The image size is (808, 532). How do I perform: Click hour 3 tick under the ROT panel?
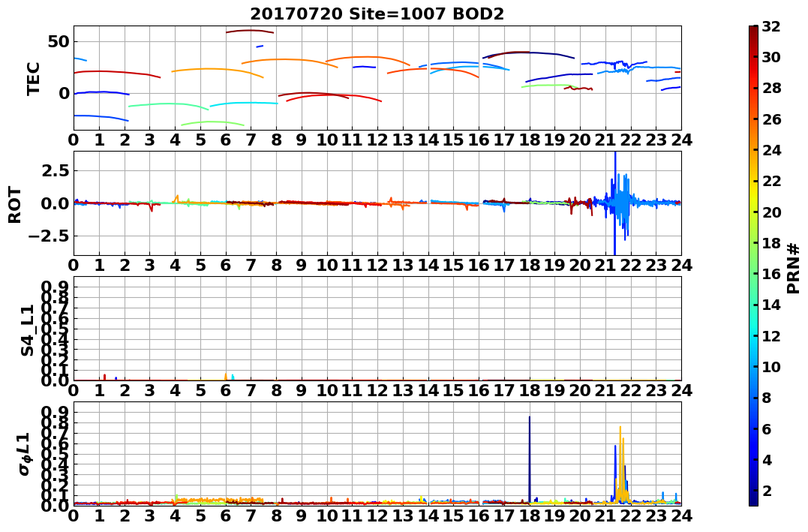pyautogui.click(x=149, y=265)
